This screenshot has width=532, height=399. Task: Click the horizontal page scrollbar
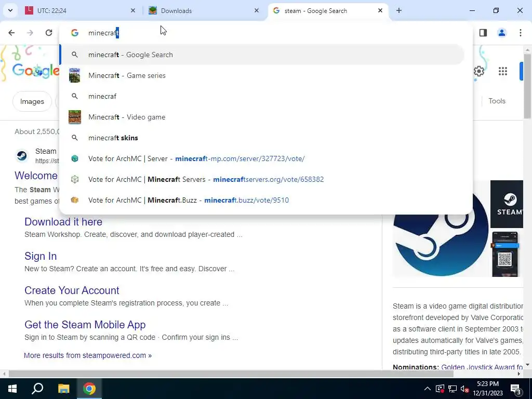click(231, 374)
